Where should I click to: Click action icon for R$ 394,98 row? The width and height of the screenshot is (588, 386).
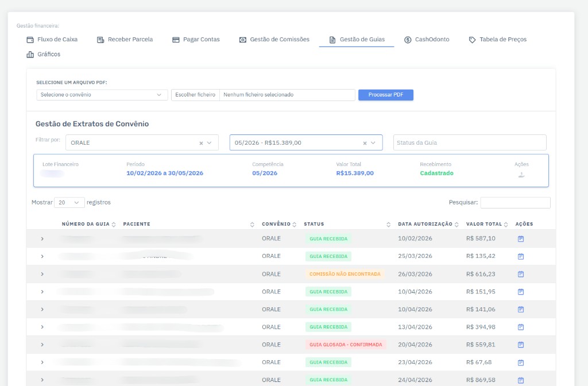click(521, 327)
